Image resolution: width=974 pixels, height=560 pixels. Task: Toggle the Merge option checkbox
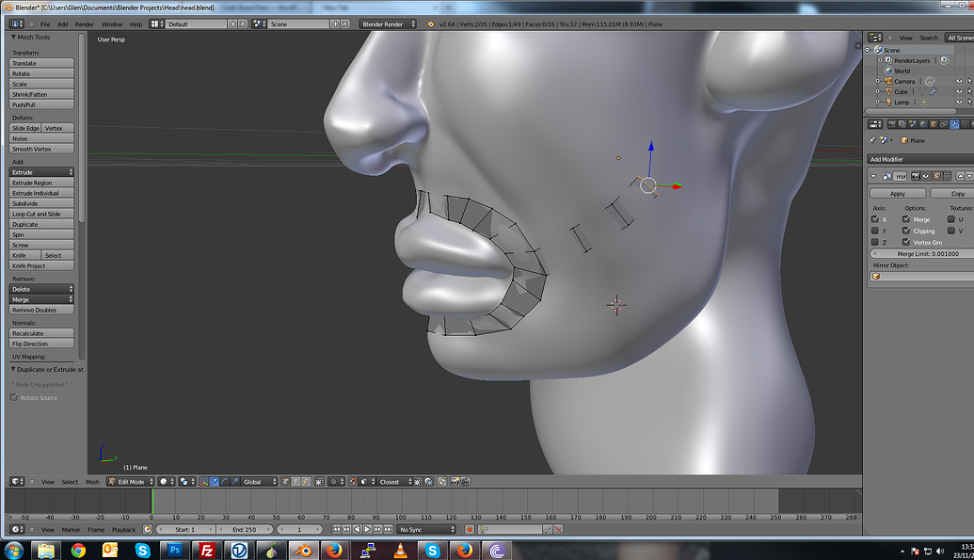[906, 218]
